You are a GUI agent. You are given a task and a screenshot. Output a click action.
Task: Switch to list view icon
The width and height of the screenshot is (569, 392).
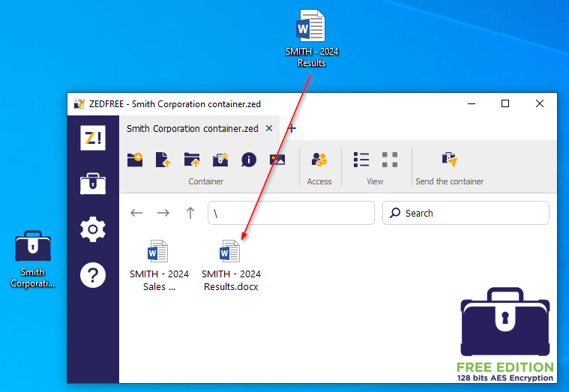pyautogui.click(x=361, y=160)
